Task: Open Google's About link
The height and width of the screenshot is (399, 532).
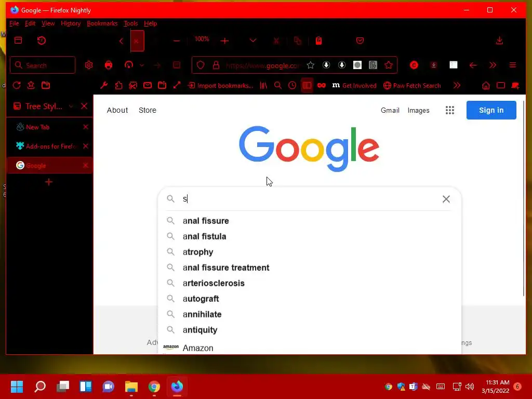Action: point(117,110)
